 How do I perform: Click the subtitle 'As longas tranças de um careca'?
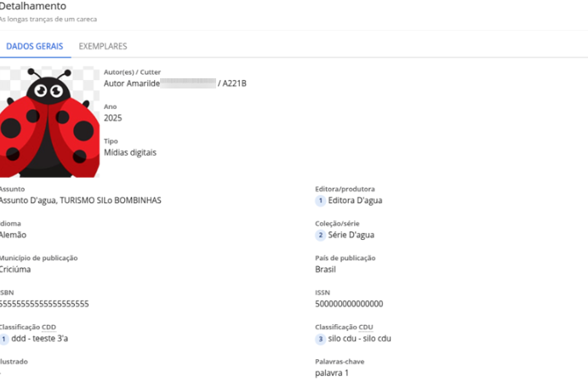(x=48, y=19)
